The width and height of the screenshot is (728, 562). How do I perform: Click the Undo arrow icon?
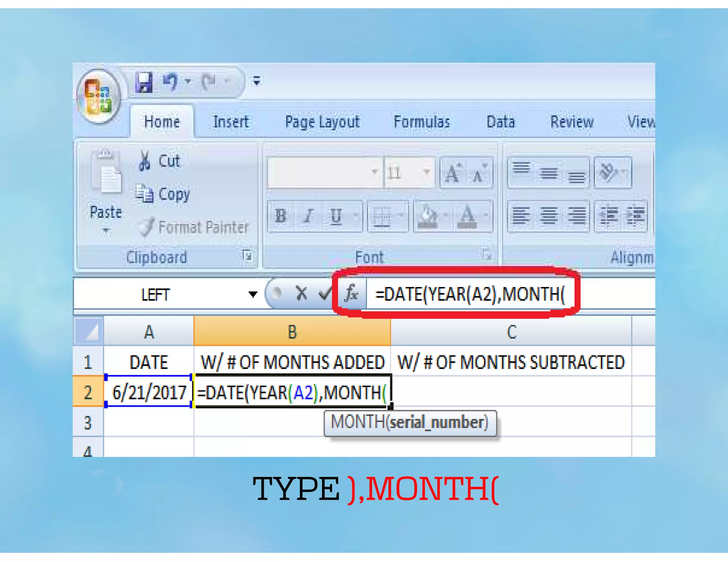coord(171,82)
